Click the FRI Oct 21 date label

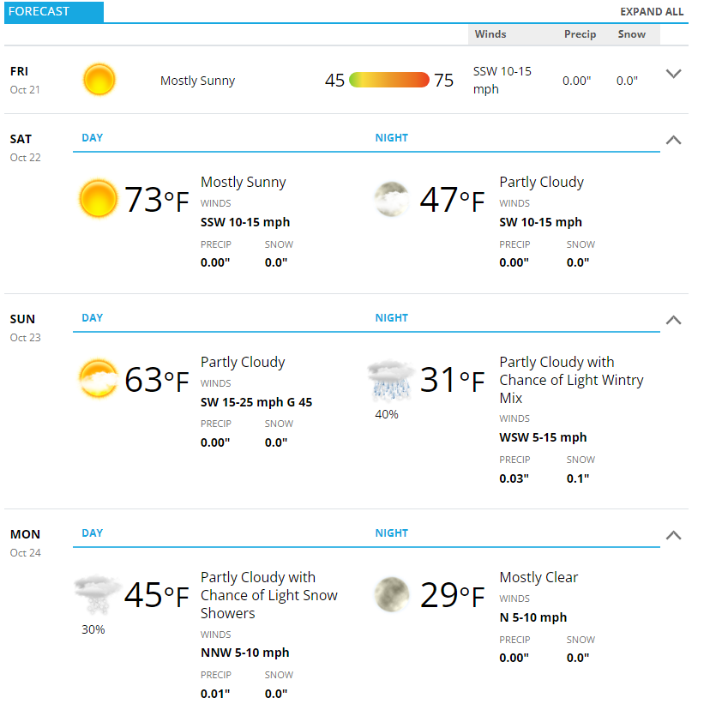[25, 81]
